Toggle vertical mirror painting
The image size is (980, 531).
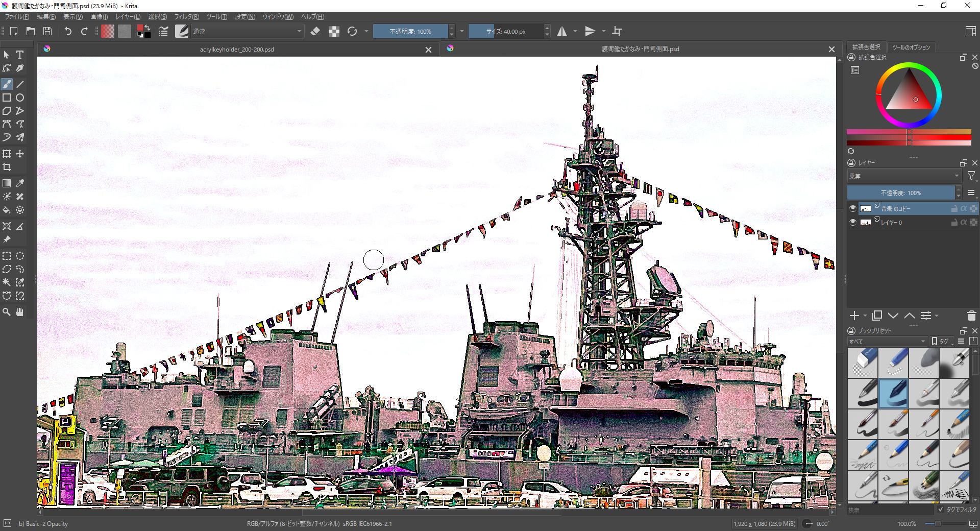click(590, 31)
